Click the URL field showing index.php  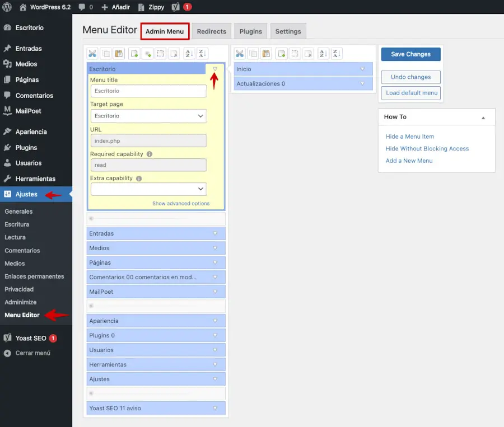point(148,140)
